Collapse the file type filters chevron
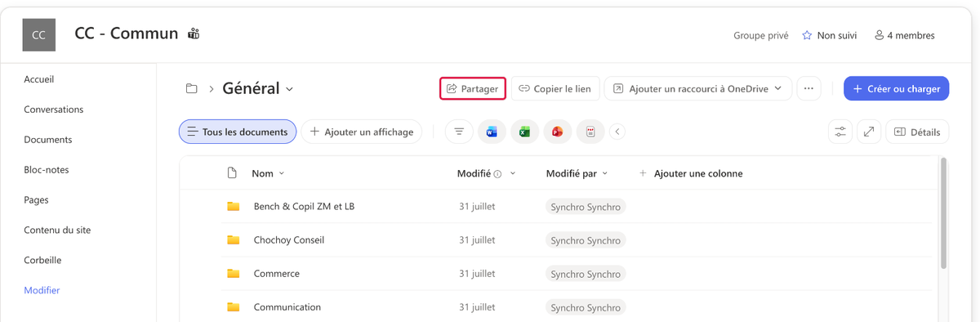 point(617,132)
